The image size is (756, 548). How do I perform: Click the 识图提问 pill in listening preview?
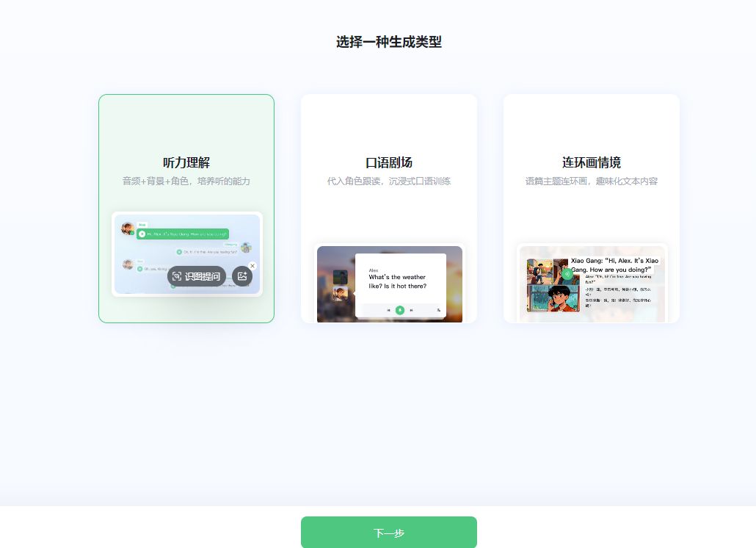click(197, 276)
